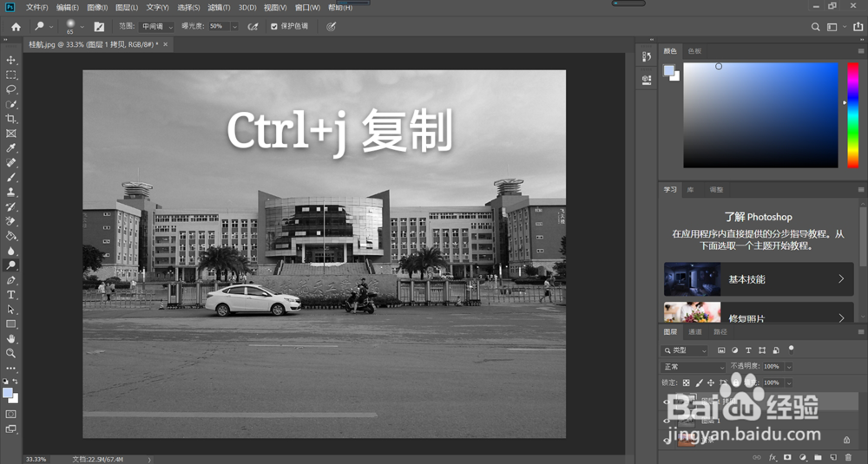The width and height of the screenshot is (868, 464).
Task: Select the Spot Healing Brush tool
Action: (x=10, y=162)
